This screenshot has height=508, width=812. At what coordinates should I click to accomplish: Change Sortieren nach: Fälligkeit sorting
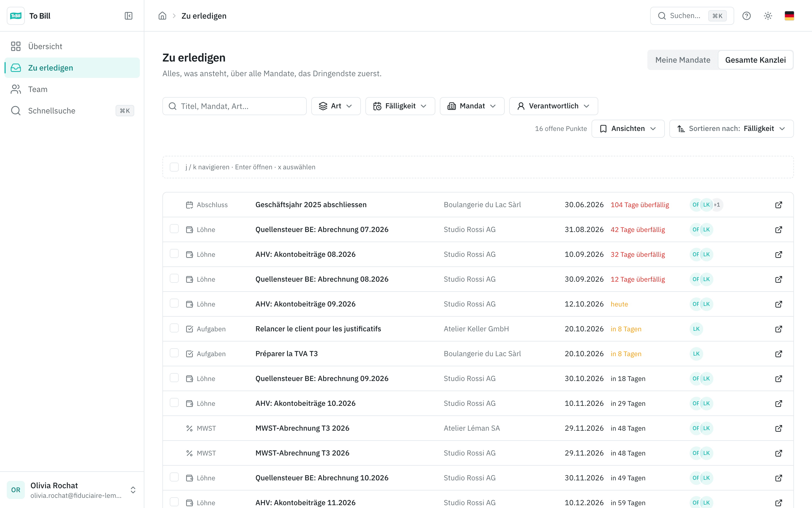point(731,129)
